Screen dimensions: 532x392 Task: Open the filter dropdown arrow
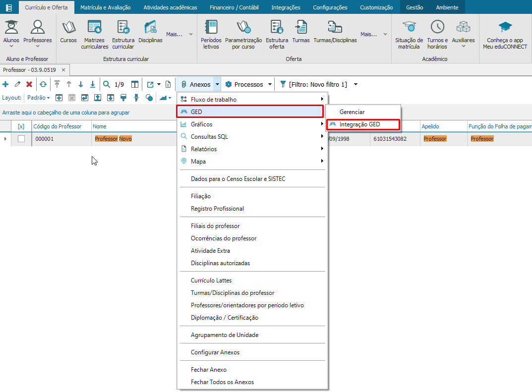pyautogui.click(x=355, y=84)
